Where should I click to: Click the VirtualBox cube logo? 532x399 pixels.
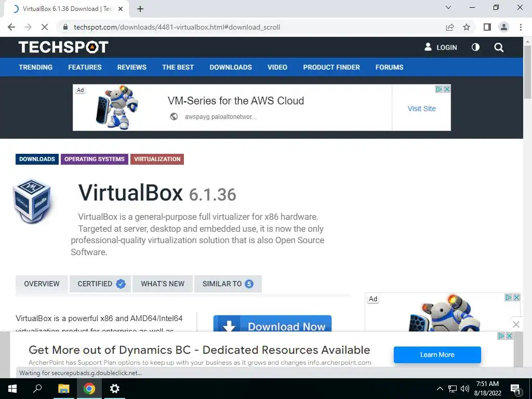click(32, 201)
